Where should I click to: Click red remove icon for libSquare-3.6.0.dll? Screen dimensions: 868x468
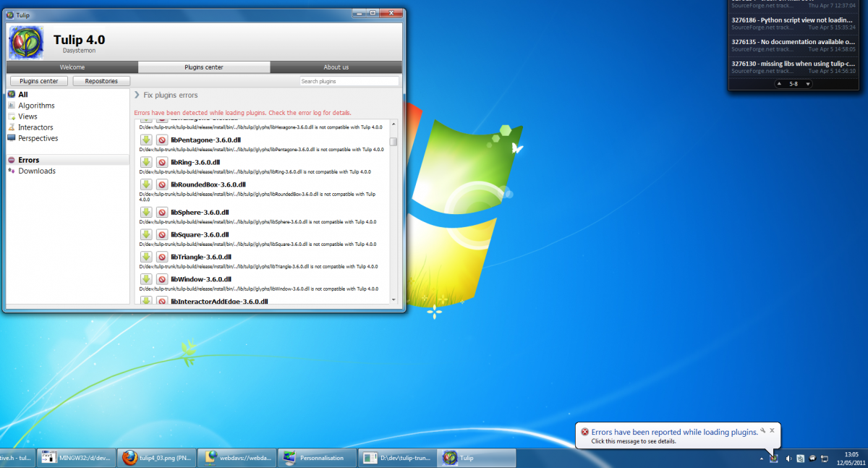click(x=162, y=234)
